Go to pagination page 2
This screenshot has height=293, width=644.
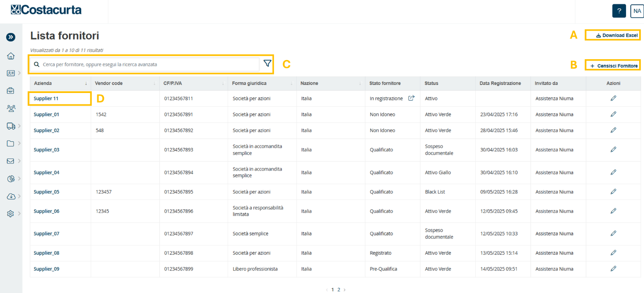tap(338, 289)
